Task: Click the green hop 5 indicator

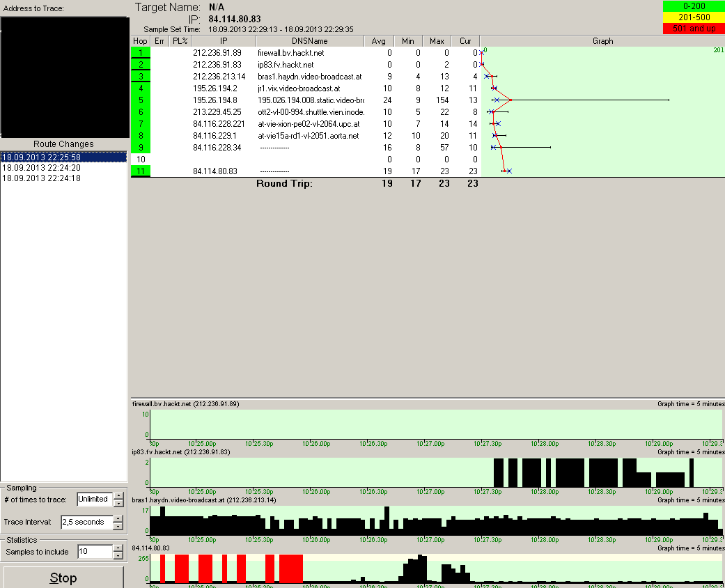Action: (140, 100)
